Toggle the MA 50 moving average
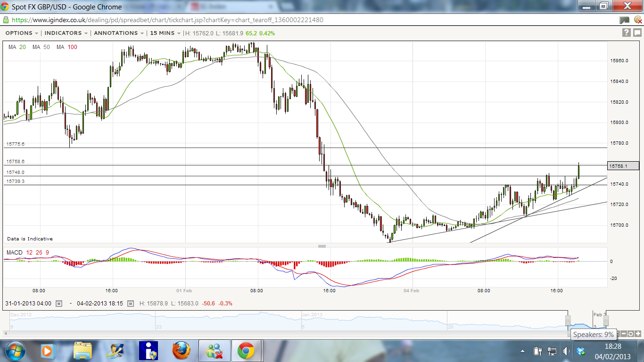Viewport: 644px width, 362px height. pos(41,47)
